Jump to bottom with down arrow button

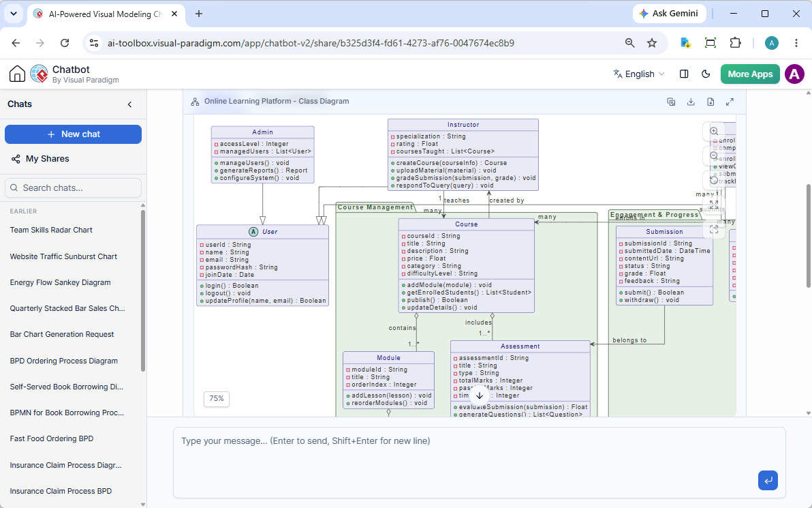(x=480, y=395)
